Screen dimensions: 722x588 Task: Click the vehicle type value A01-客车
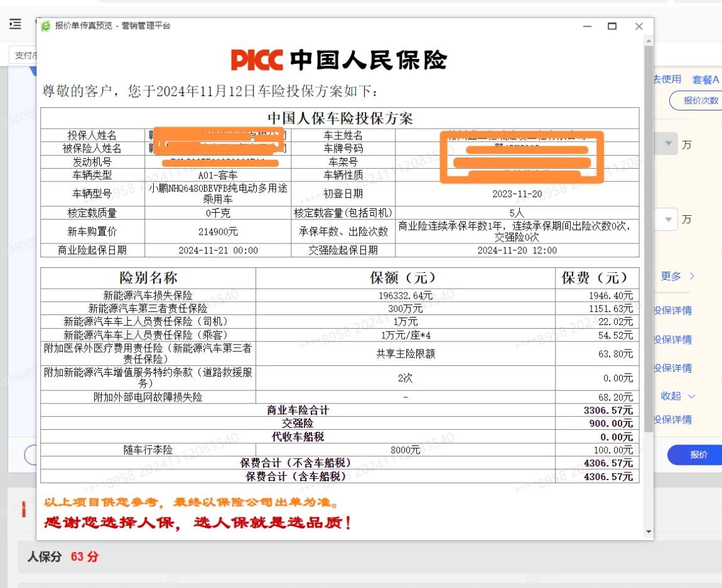(x=218, y=175)
